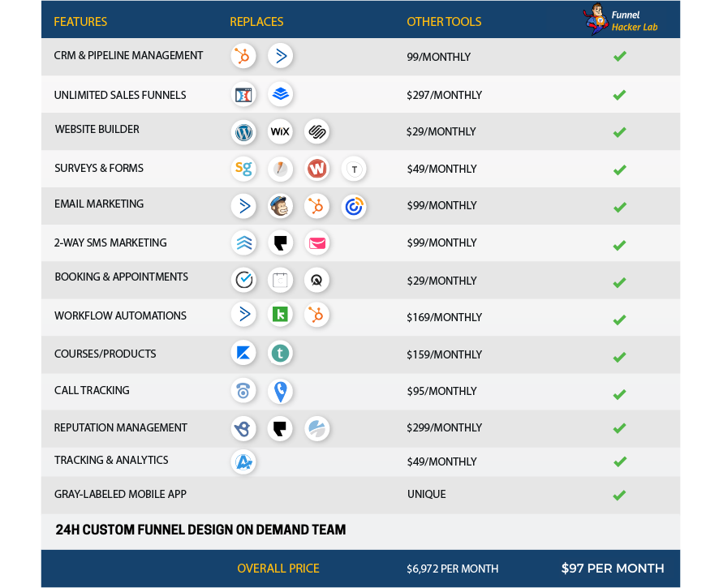Viewport: 706px width, 588px height.
Task: Click the red W Wufoo icon
Action: tap(317, 169)
